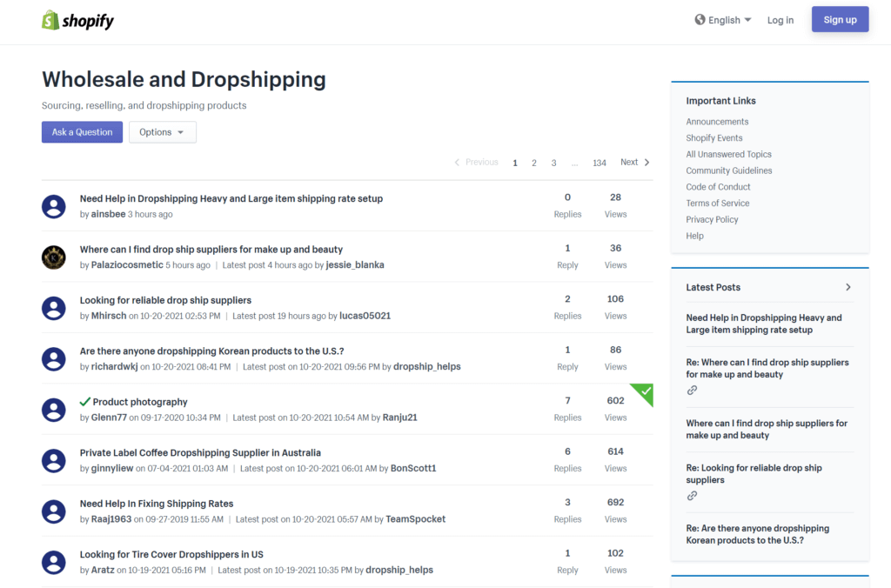
Task: Click username Mhirsch
Action: pos(109,316)
